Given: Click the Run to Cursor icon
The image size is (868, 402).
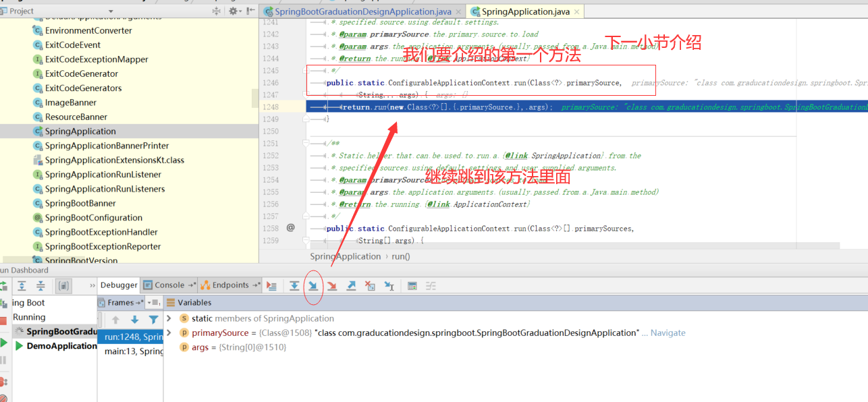Looking at the screenshot, I should [x=388, y=285].
